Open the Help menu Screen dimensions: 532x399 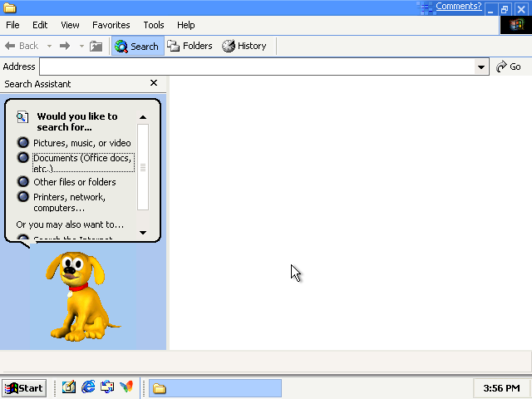[x=185, y=25]
